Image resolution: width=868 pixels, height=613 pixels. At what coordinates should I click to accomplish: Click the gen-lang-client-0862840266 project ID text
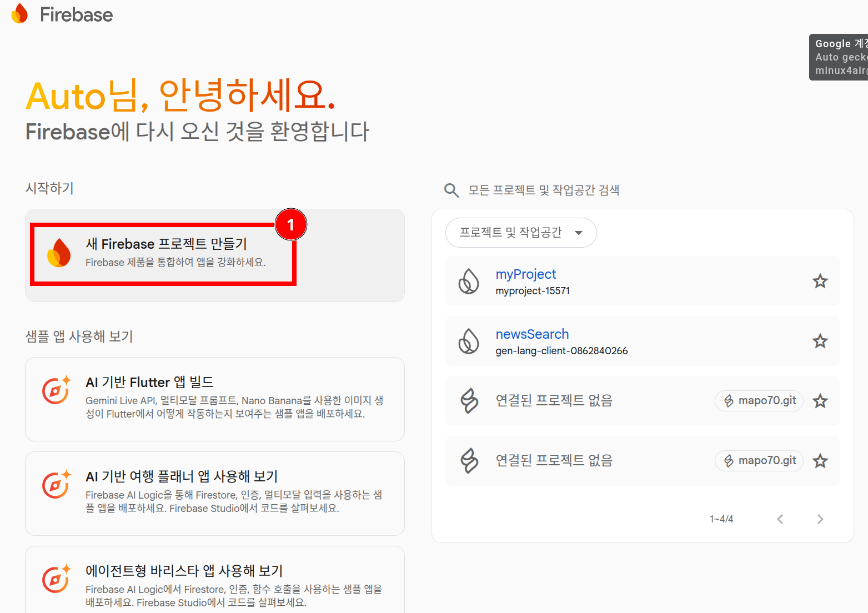561,351
